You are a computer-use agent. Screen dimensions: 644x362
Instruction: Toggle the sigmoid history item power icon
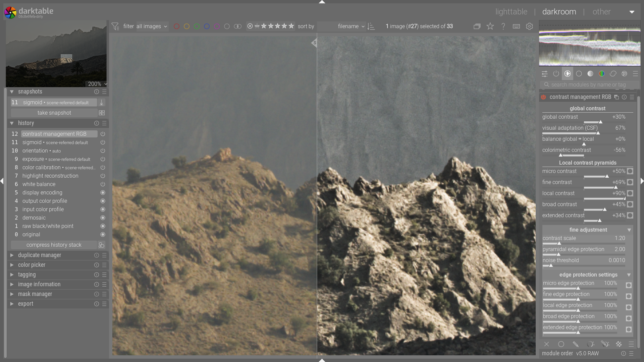(103, 142)
